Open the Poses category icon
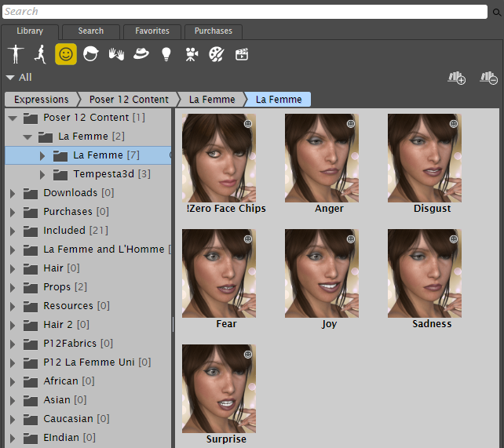 tap(39, 54)
